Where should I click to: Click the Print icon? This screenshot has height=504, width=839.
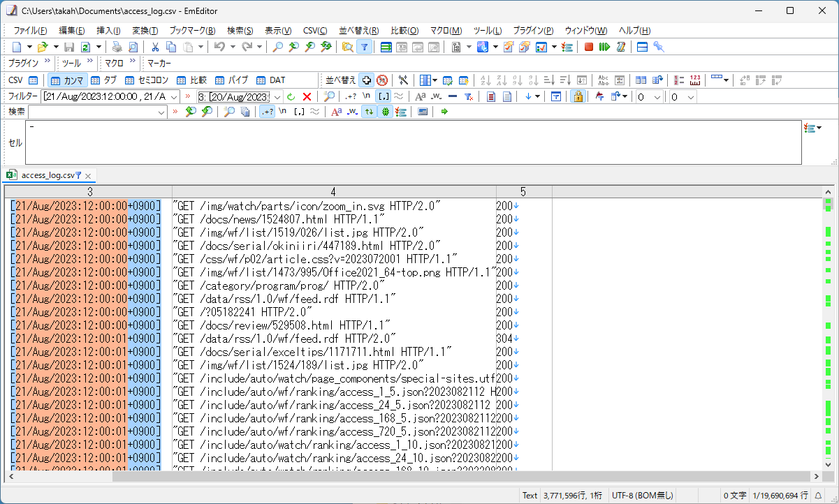pos(117,47)
